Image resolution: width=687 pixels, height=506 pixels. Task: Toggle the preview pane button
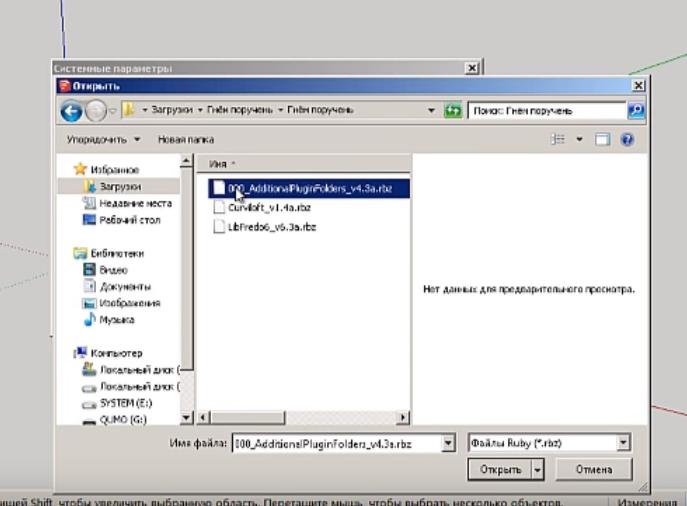pos(603,140)
